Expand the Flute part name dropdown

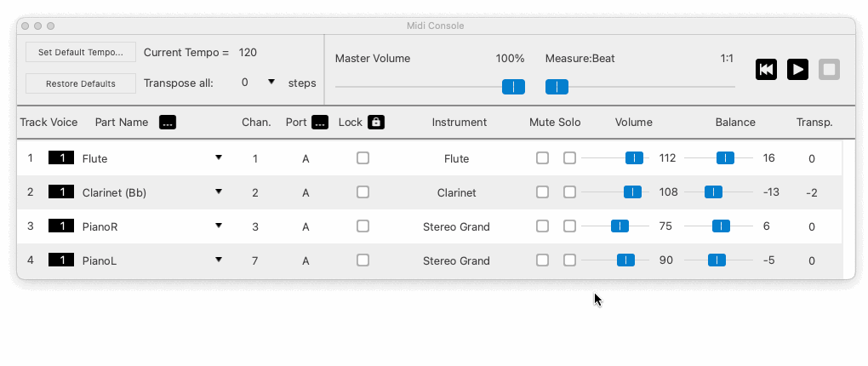click(219, 157)
